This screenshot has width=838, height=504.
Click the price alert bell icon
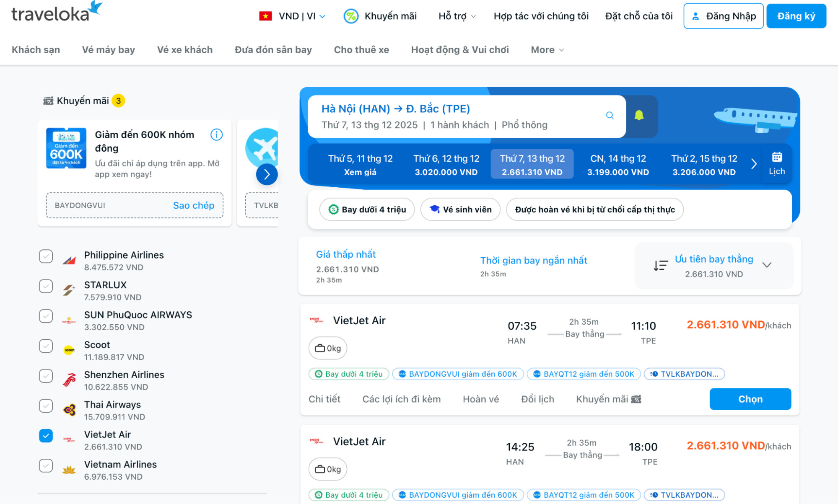(x=638, y=116)
